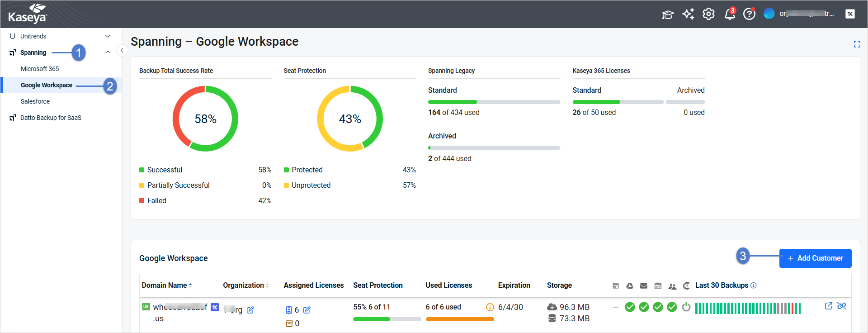Viewport: 868px width, 333px height.
Task: Open the settings gear in the top bar
Action: click(x=708, y=14)
